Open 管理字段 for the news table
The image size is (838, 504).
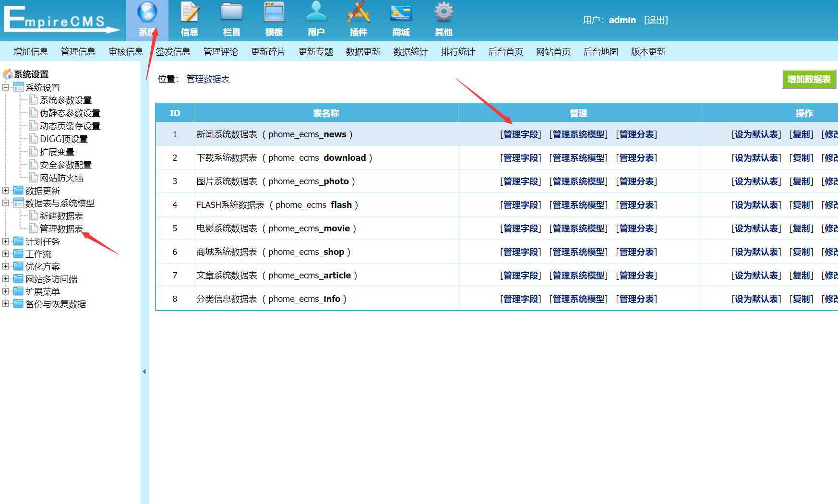tap(521, 134)
